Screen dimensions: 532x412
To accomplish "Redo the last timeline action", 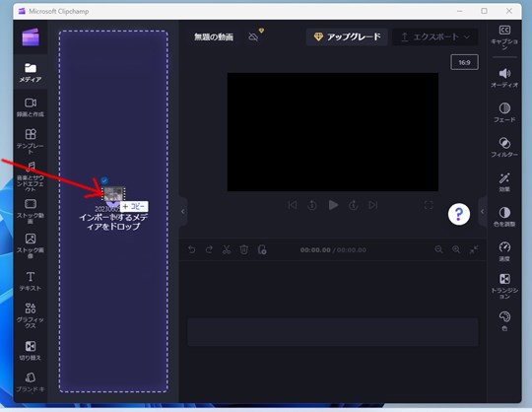I will [209, 249].
